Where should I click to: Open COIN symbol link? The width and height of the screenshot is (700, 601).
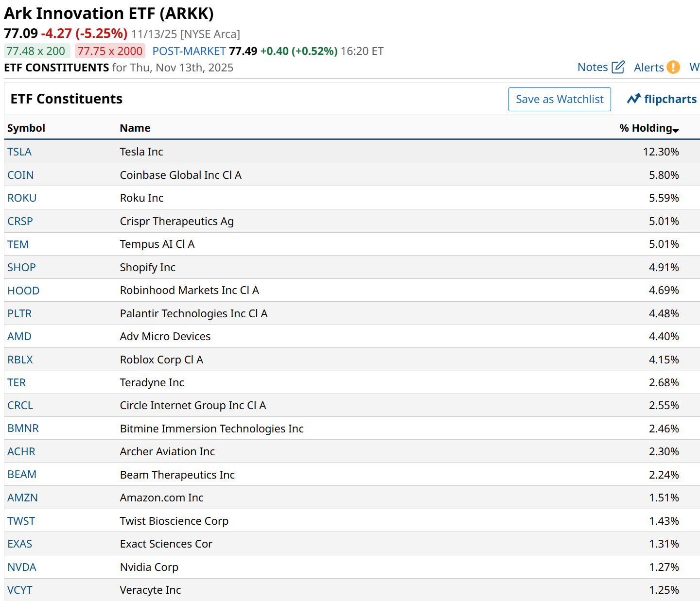point(20,175)
